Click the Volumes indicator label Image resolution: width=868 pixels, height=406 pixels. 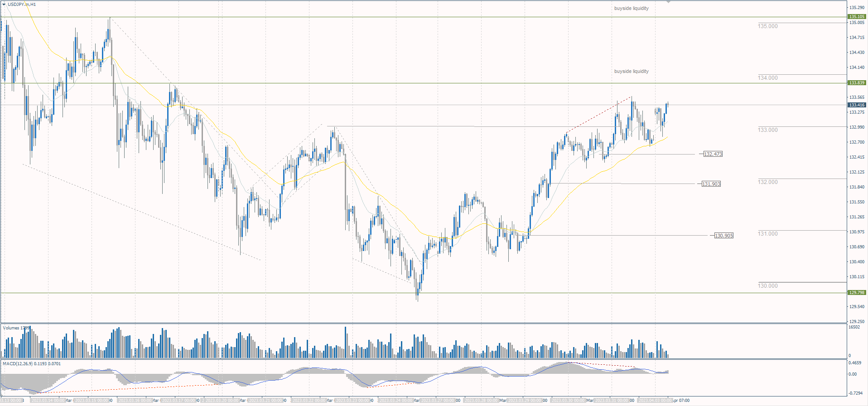pyautogui.click(x=16, y=328)
